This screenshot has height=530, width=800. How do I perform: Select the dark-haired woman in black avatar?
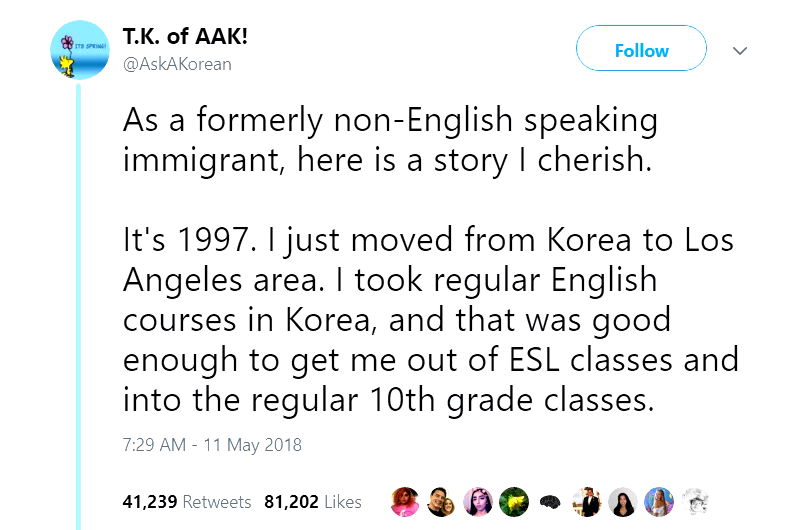[x=622, y=501]
